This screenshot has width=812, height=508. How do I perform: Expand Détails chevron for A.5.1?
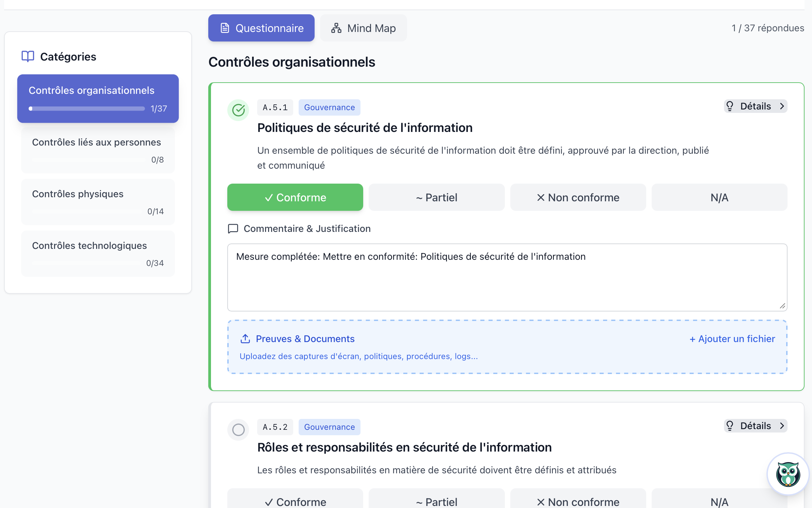pyautogui.click(x=782, y=106)
